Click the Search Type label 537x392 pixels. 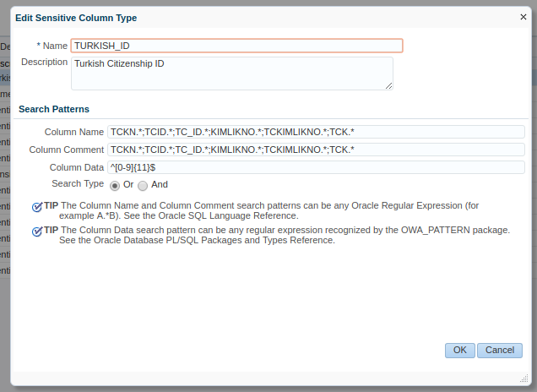[x=78, y=183]
